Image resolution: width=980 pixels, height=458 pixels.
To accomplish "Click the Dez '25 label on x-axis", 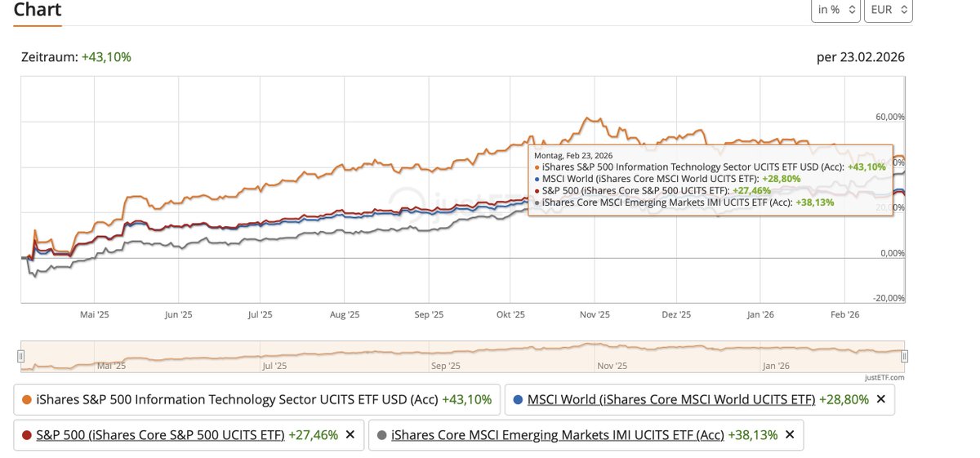I will pyautogui.click(x=676, y=314).
